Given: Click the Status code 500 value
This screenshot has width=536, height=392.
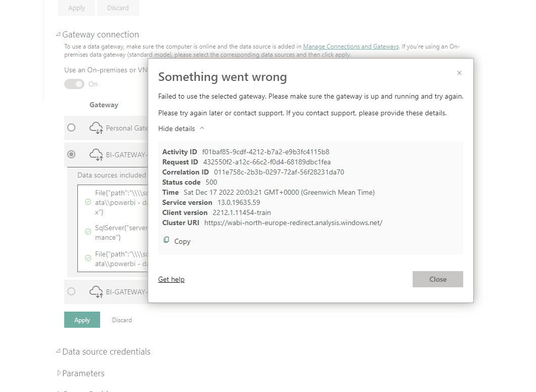Looking at the screenshot, I should tap(211, 182).
